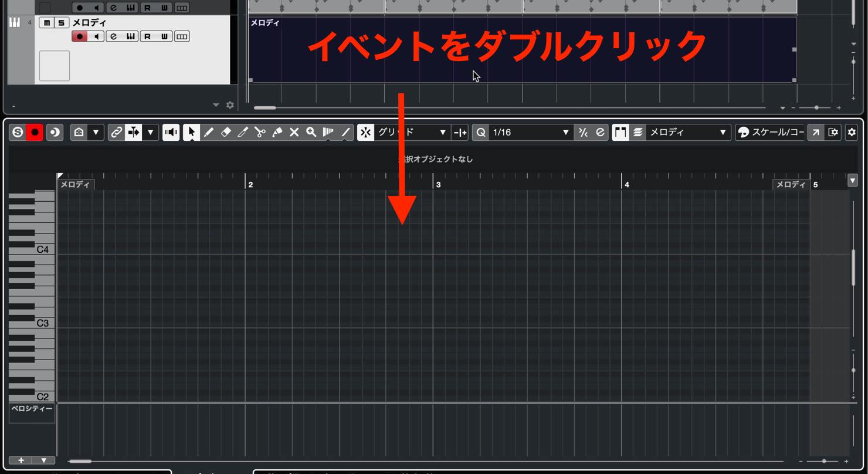
Task: Click the Auto Select Controllers arrow icon
Action: click(133, 133)
